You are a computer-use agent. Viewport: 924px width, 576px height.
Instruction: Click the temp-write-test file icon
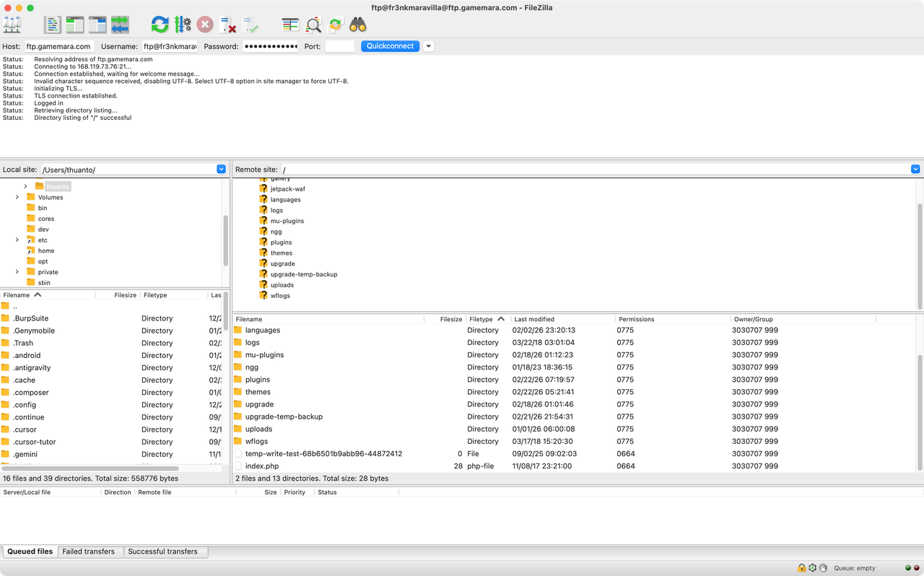(x=238, y=454)
